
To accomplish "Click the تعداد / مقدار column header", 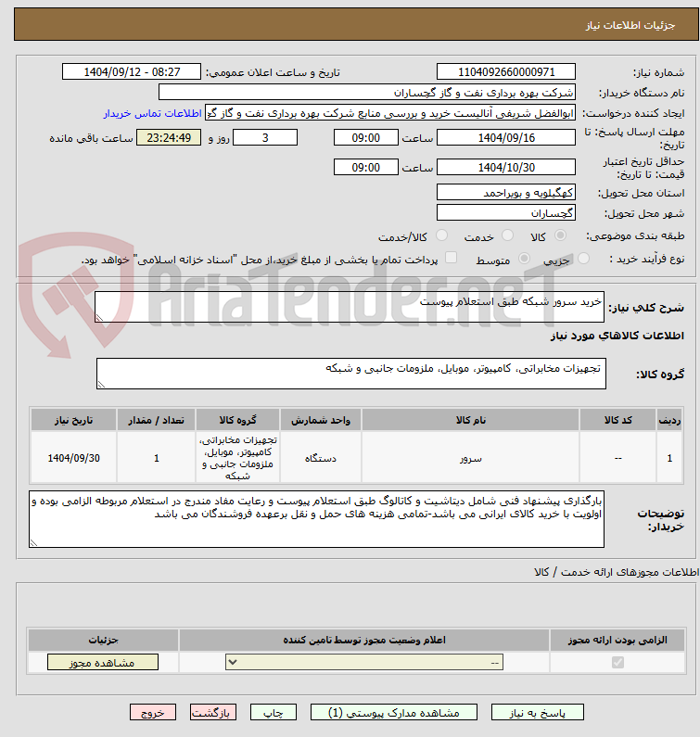I will (156, 420).
